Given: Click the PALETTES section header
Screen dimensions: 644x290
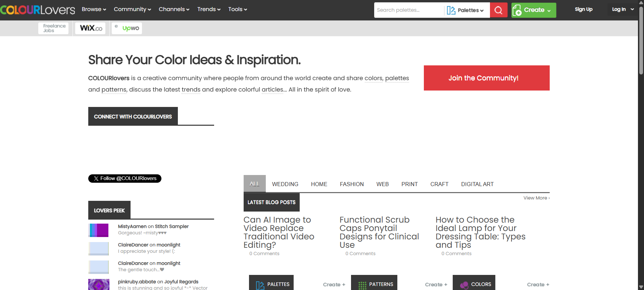Looking at the screenshot, I should (271, 283).
